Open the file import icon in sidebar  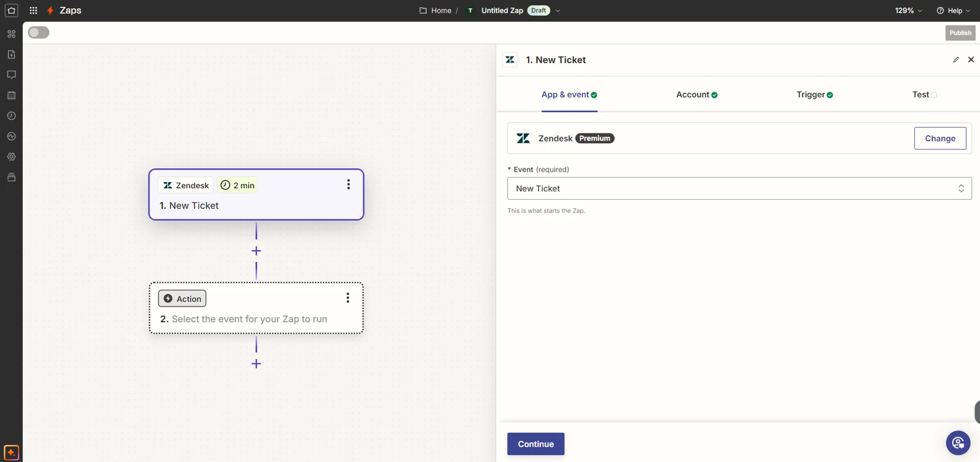tap(11, 54)
